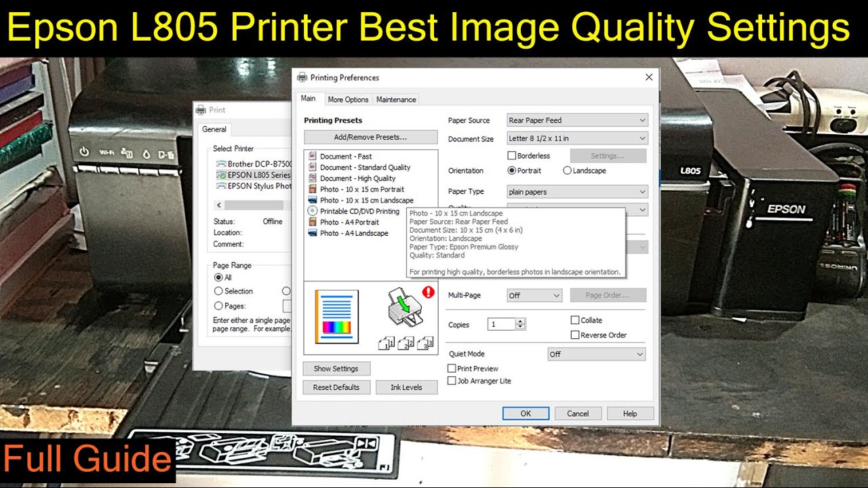Screen dimensions: 868x488
Task: Click the Copies stepper arrows
Action: [521, 325]
